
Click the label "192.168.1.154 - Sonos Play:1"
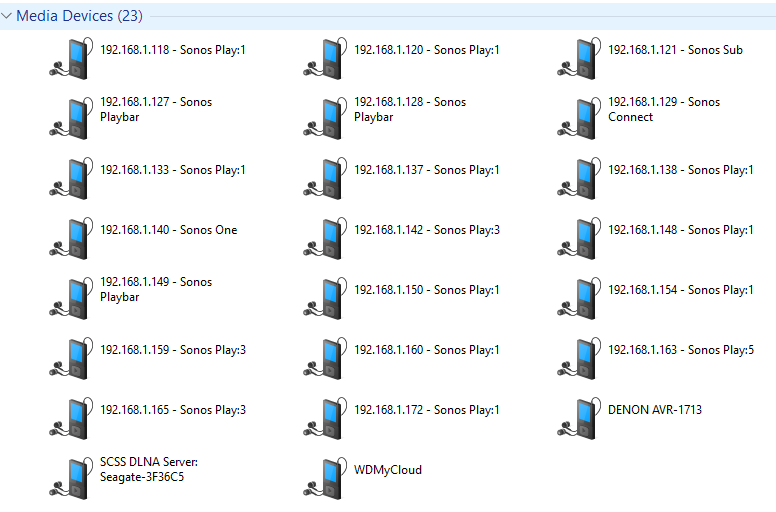click(x=680, y=290)
